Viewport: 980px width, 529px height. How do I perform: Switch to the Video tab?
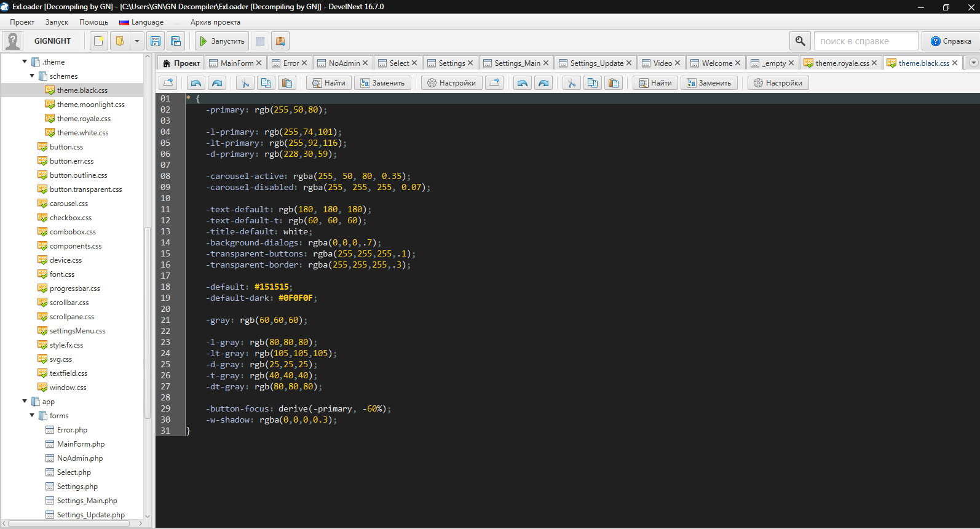[x=663, y=63]
